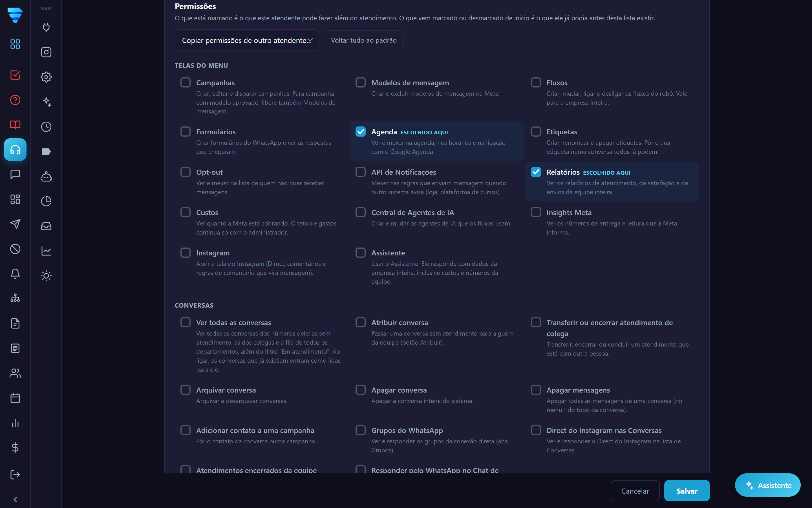Open the tag labels icon
812x508 pixels.
(46, 152)
